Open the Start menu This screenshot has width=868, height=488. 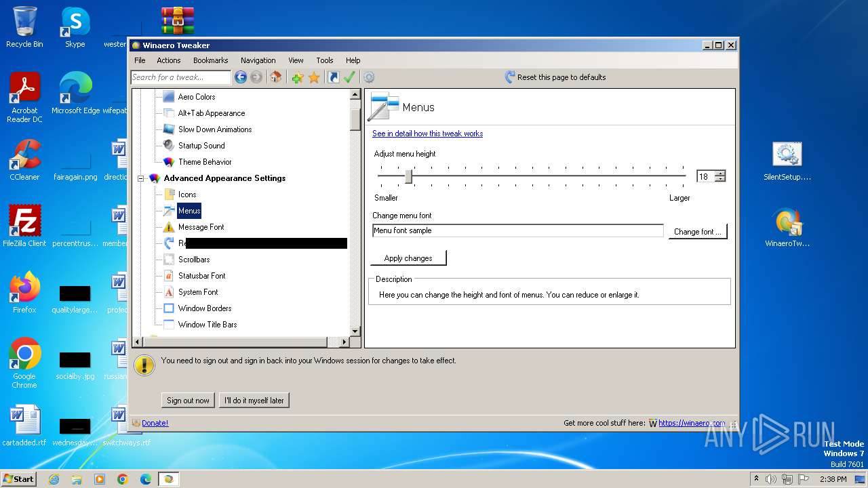pyautogui.click(x=19, y=479)
